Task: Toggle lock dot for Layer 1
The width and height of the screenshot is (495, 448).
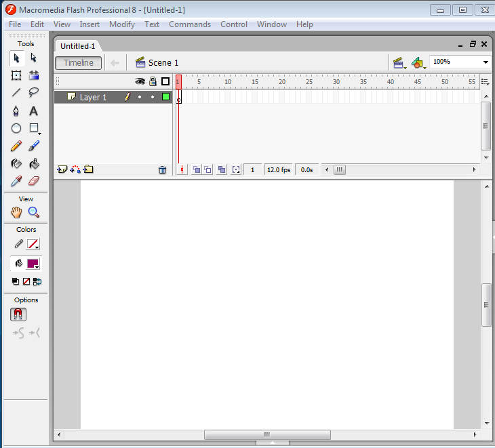Action: 153,97
